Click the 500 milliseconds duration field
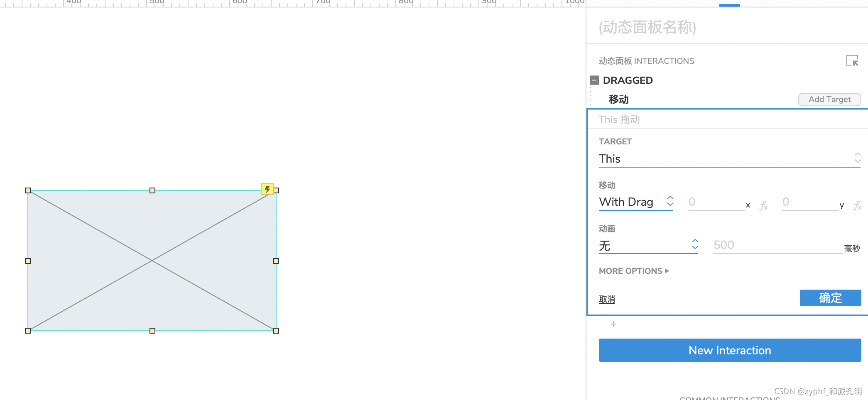The width and height of the screenshot is (868, 400). [x=777, y=245]
